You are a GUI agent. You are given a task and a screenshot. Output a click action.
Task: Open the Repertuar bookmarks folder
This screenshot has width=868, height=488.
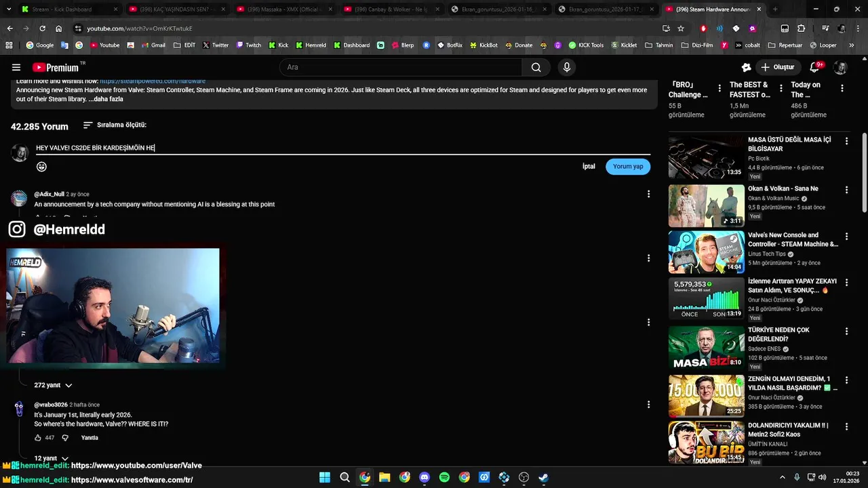pos(785,45)
